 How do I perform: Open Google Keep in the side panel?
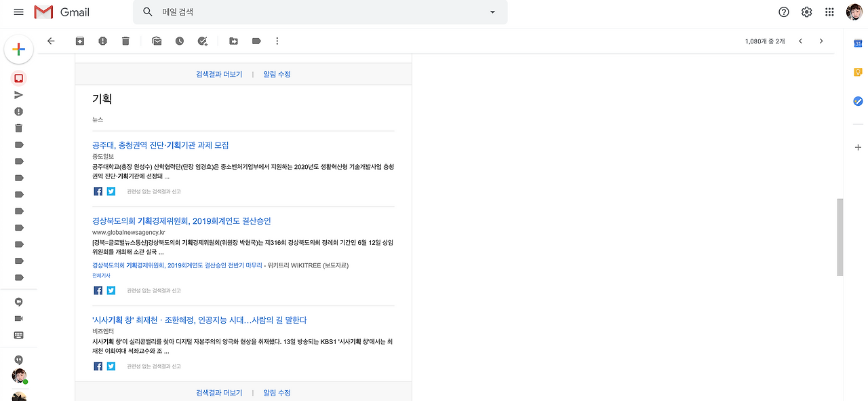(x=857, y=71)
